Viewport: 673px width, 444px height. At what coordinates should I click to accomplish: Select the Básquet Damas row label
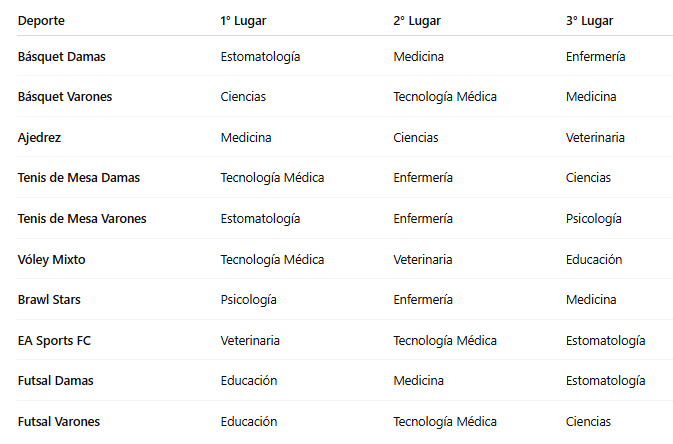click(x=61, y=57)
